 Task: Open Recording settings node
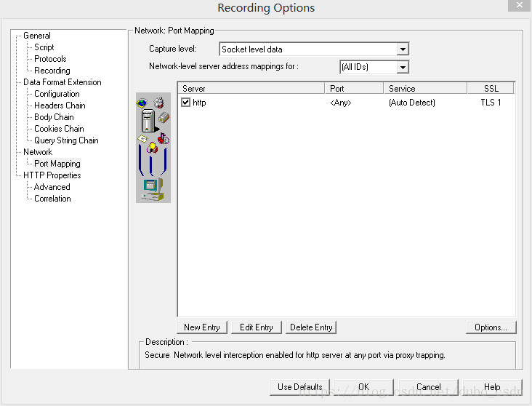pyautogui.click(x=52, y=71)
